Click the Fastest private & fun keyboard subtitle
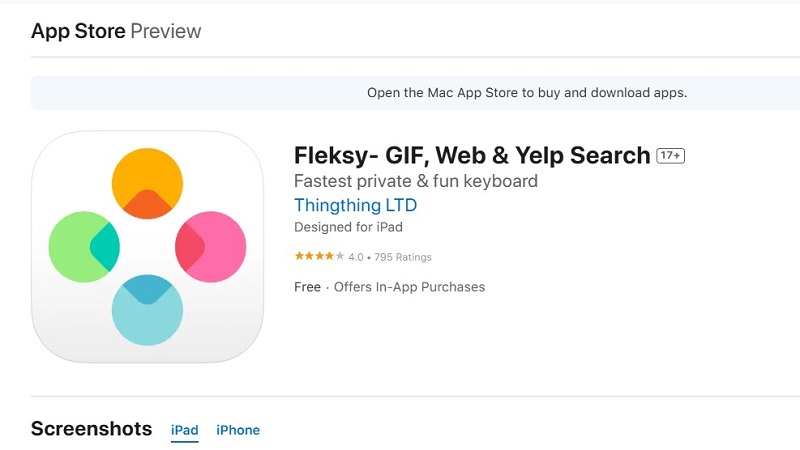This screenshot has width=800, height=450. click(x=416, y=181)
